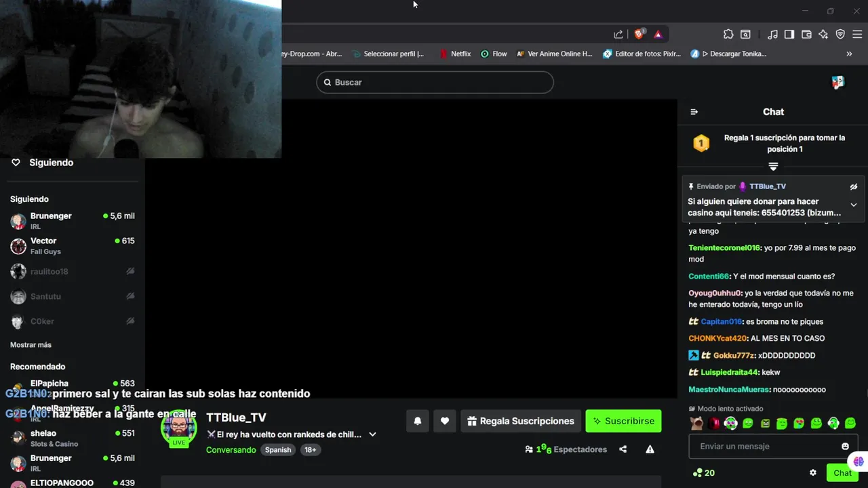Click the Regala Suscripciones button

pos(521,421)
